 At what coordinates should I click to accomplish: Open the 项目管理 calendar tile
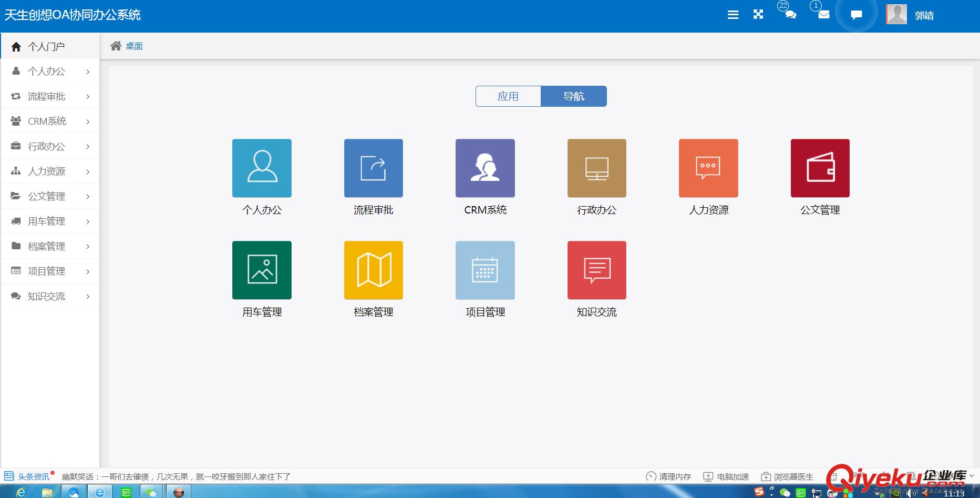pos(485,270)
